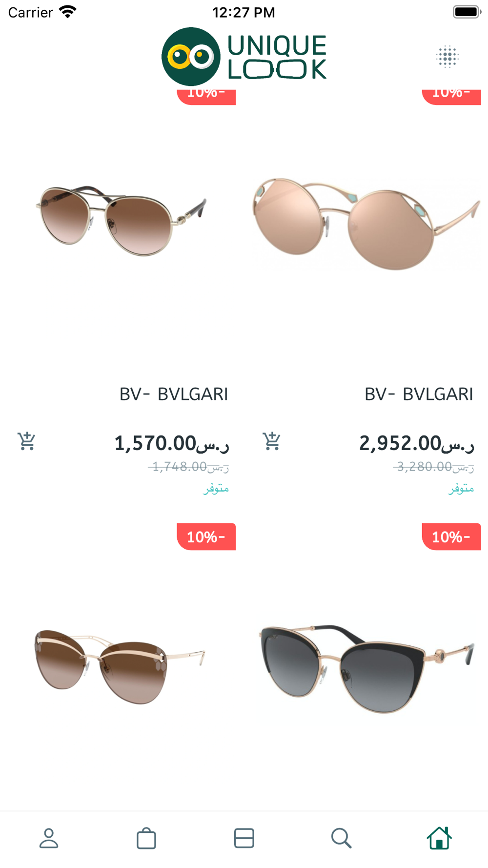Select the strikethrough 3,280.00 original price

pos(433,467)
